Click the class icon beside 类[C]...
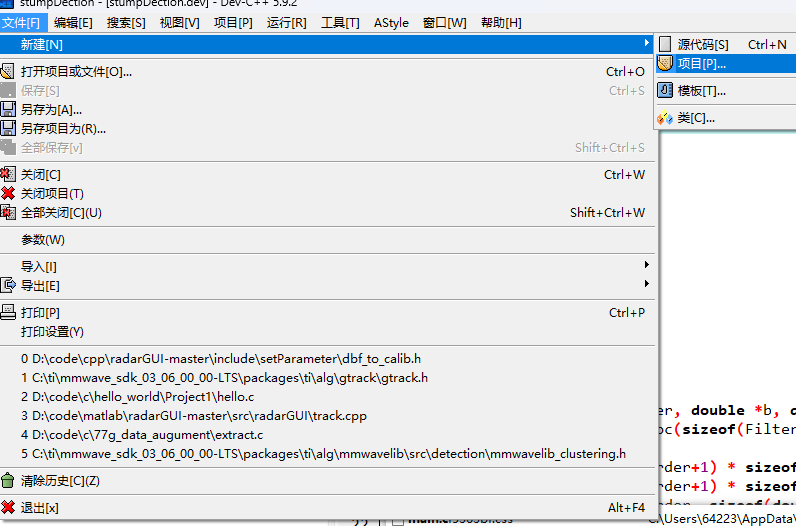The image size is (796, 526). point(665,118)
